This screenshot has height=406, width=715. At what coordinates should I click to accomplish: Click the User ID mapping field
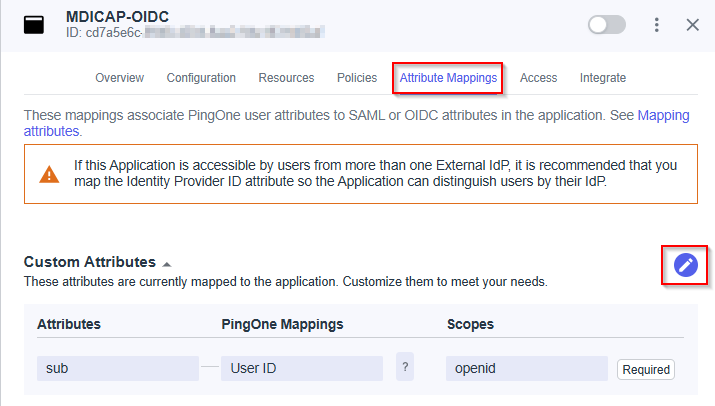click(301, 368)
